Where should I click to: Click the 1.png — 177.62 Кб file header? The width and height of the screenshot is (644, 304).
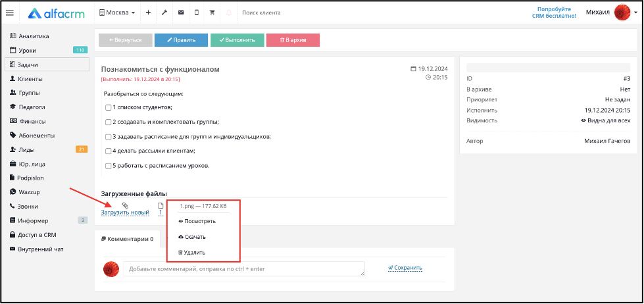click(203, 206)
